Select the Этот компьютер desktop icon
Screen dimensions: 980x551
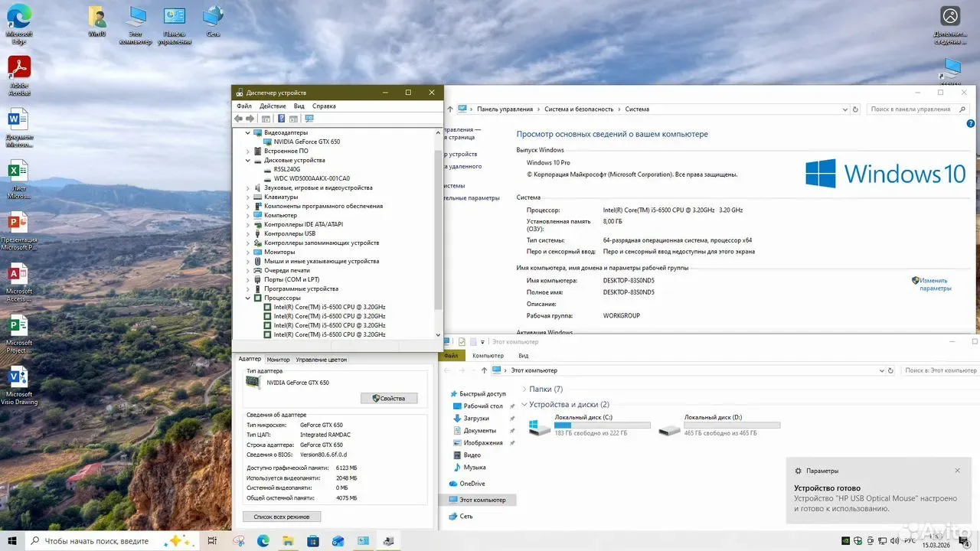pyautogui.click(x=136, y=25)
